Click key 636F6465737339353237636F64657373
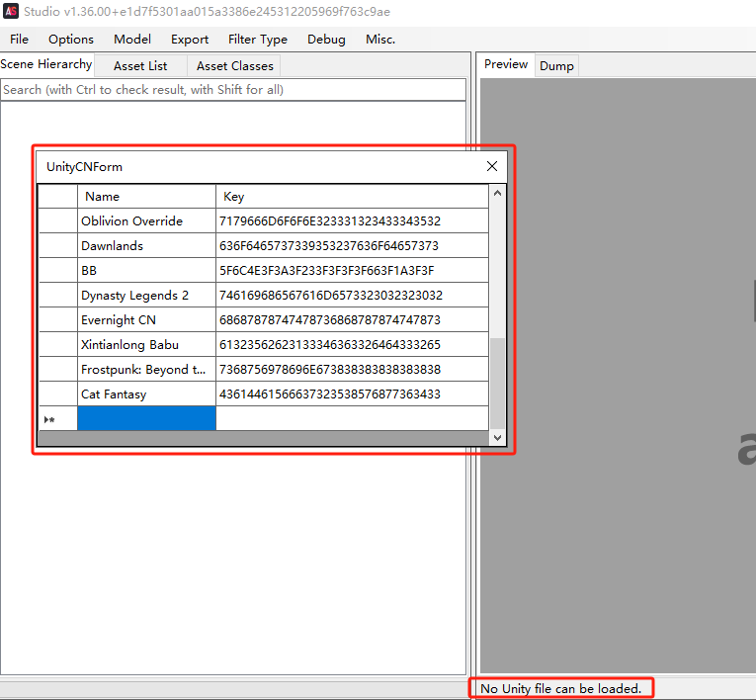The height and width of the screenshot is (700, 756). tap(352, 245)
